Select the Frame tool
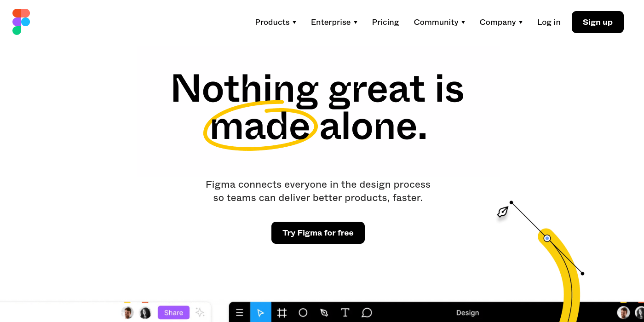 (282, 312)
